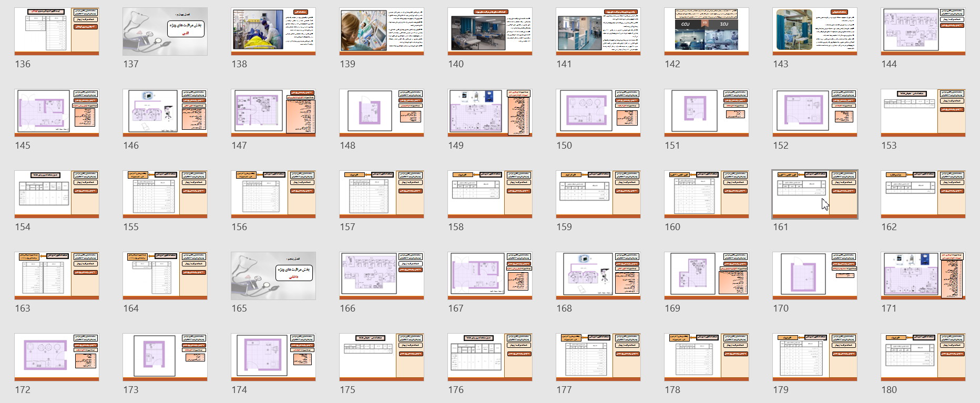Click slide 158 thumbnail
The image size is (980, 403).
(490, 194)
